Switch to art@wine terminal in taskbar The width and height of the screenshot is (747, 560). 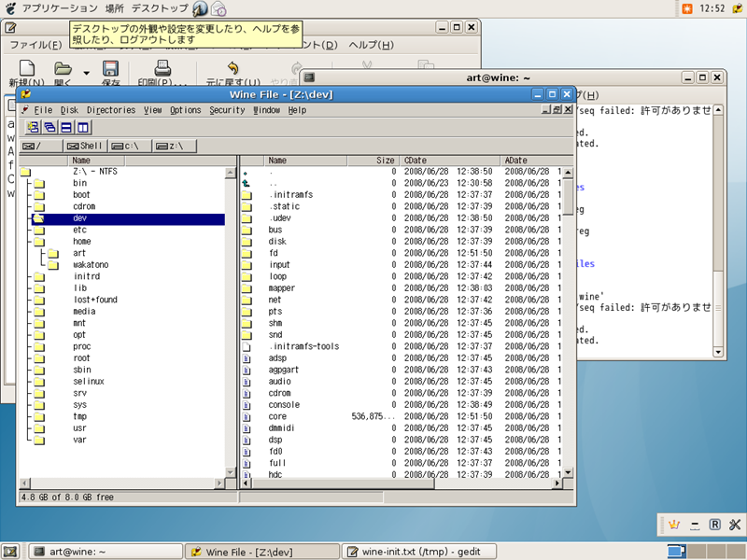click(x=106, y=552)
